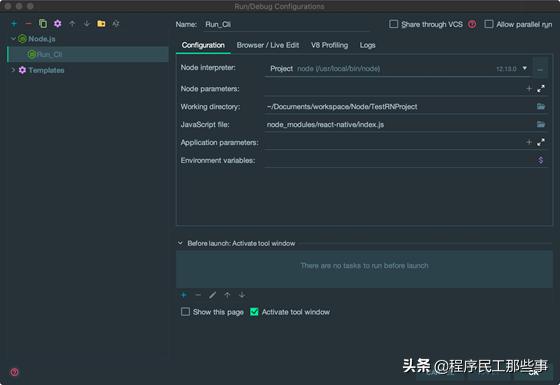Insert macro into Application parameters
The height and width of the screenshot is (385, 560).
click(x=529, y=142)
